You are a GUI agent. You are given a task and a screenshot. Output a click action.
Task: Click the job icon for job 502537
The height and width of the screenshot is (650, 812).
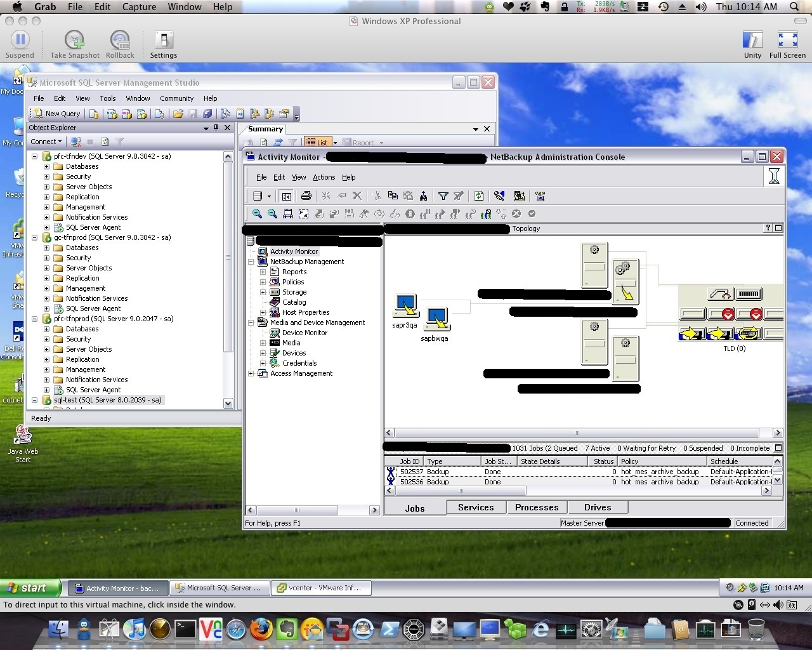391,472
